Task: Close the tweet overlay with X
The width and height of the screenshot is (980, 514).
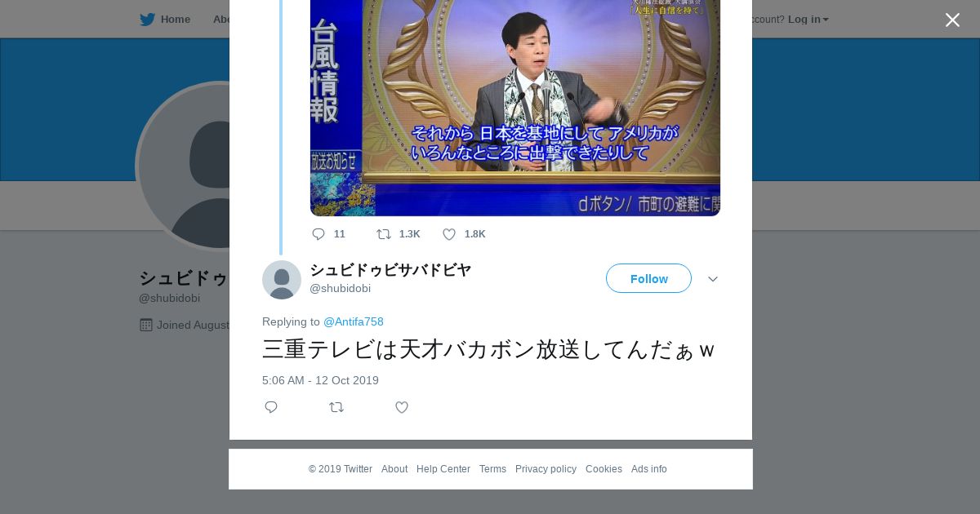Action: pyautogui.click(x=952, y=20)
